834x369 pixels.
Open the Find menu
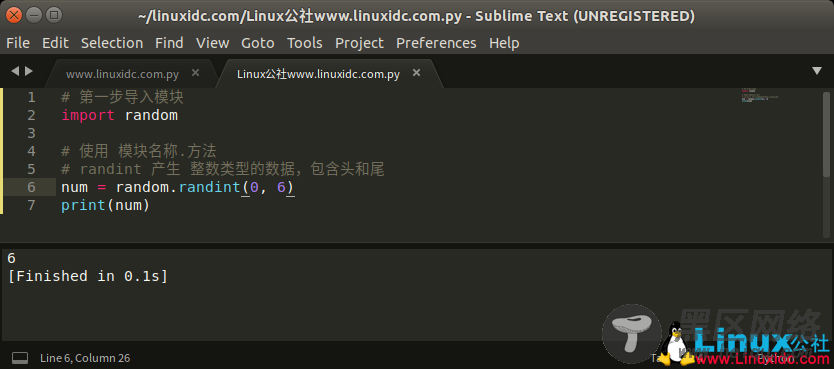pos(169,43)
